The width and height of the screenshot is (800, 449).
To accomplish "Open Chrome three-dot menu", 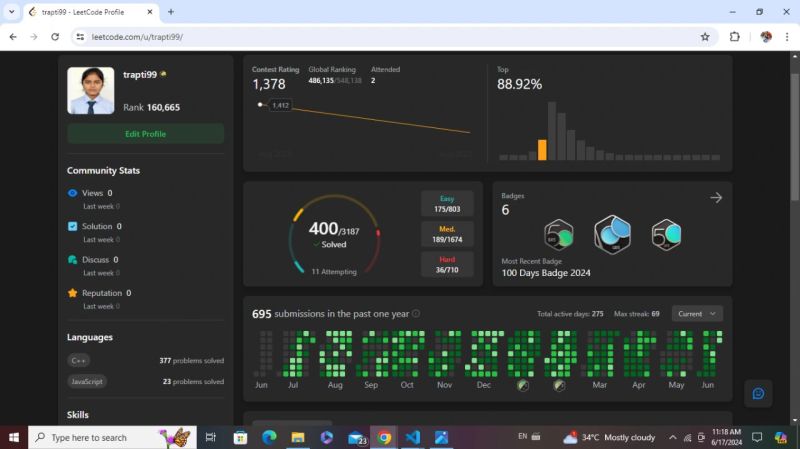I will pyautogui.click(x=787, y=37).
